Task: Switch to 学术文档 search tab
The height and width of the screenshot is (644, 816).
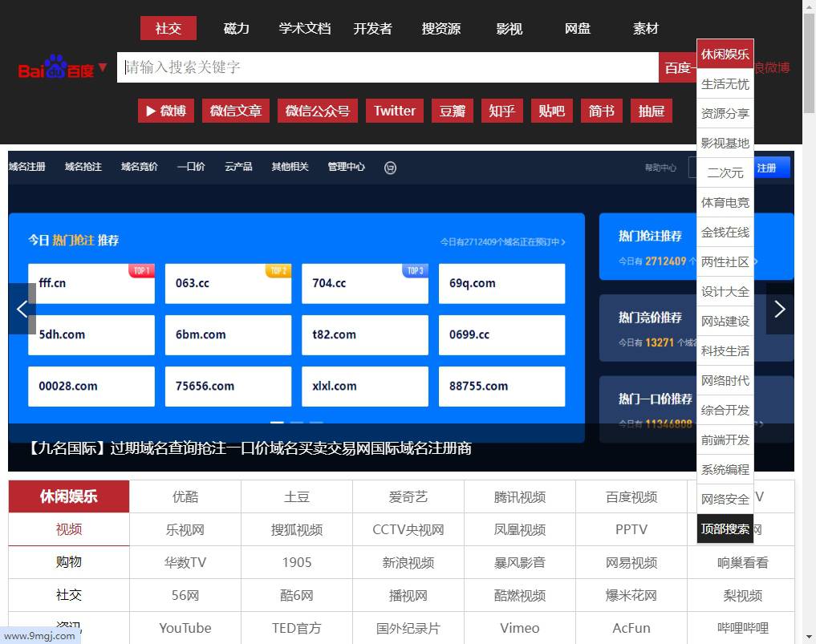Action: (304, 28)
